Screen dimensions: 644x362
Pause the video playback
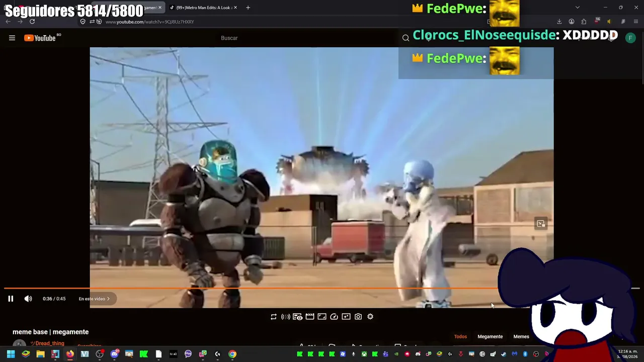pyautogui.click(x=11, y=299)
